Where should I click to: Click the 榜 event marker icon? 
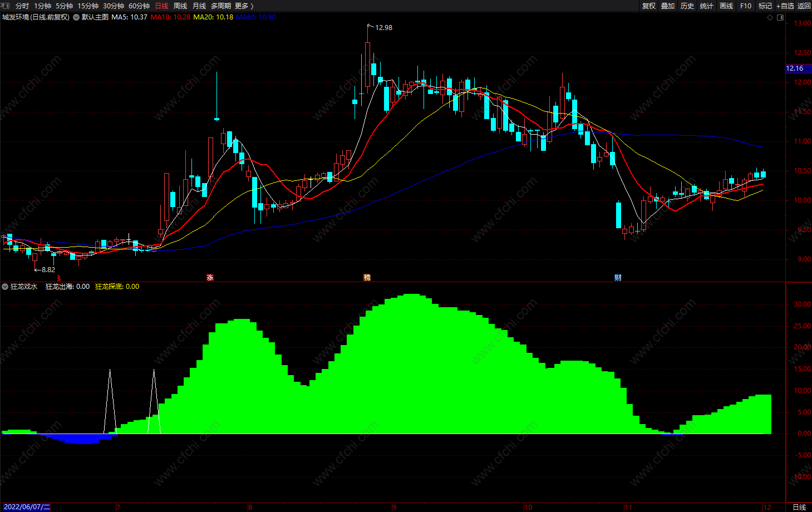click(x=367, y=277)
